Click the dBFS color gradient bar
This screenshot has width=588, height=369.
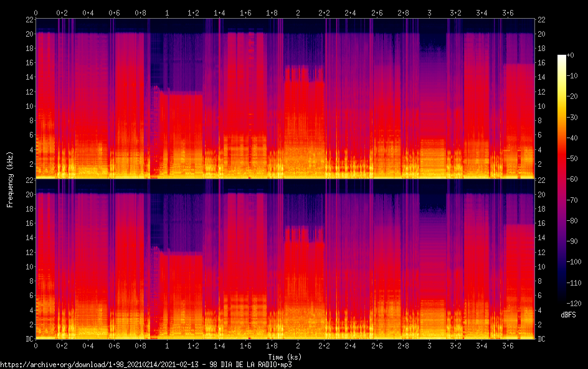coord(561,179)
